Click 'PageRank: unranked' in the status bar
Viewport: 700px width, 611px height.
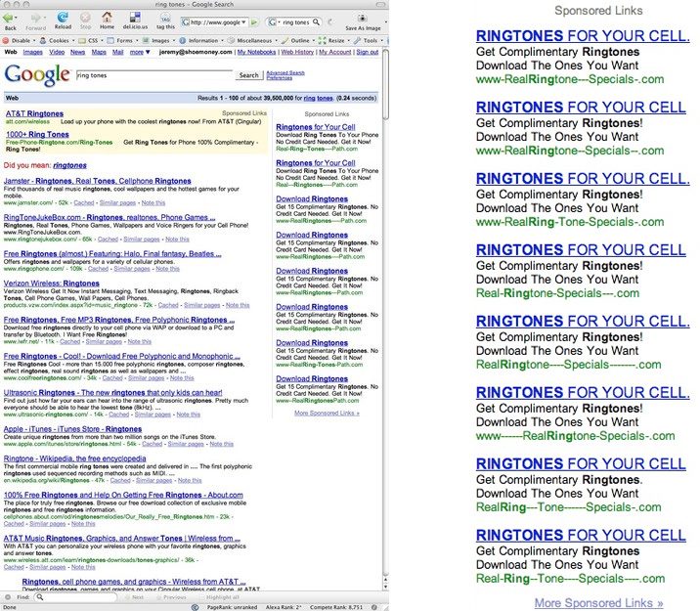click(232, 607)
